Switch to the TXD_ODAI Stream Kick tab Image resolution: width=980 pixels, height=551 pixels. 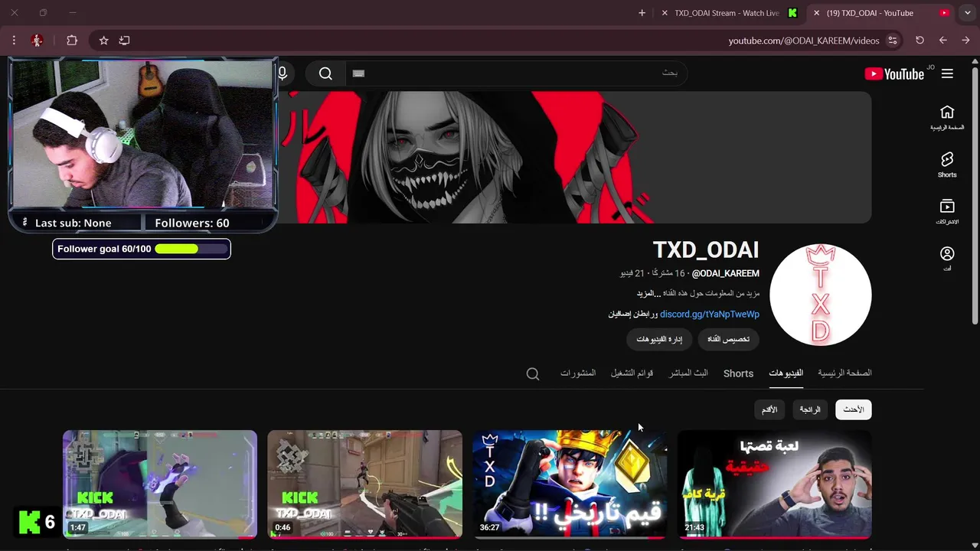(727, 13)
